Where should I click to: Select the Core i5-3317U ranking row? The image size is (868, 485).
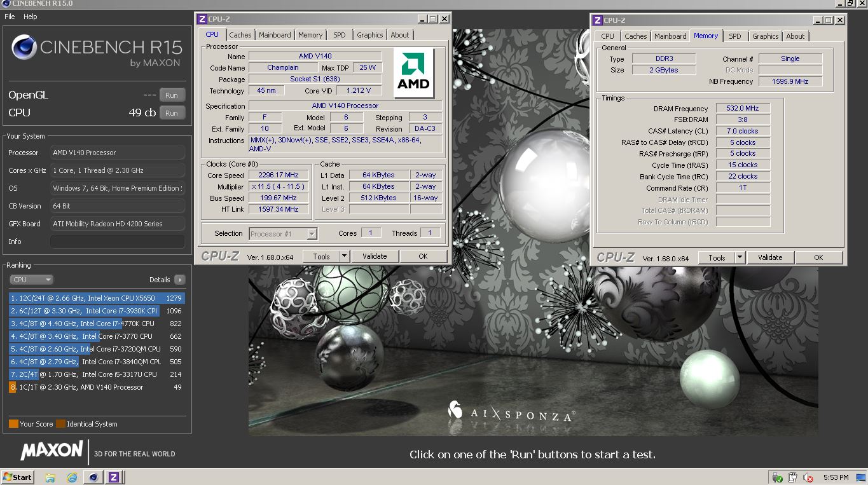(97, 374)
